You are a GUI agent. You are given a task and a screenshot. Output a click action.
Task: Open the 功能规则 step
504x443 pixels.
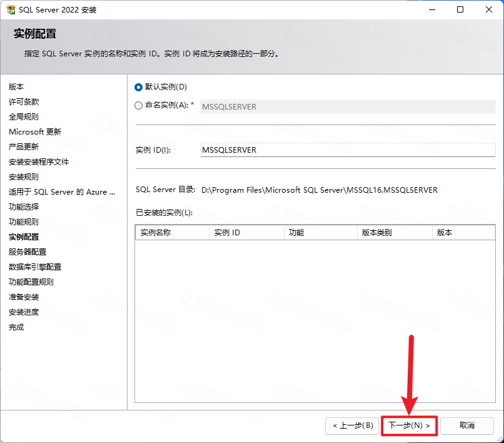pyautogui.click(x=24, y=221)
